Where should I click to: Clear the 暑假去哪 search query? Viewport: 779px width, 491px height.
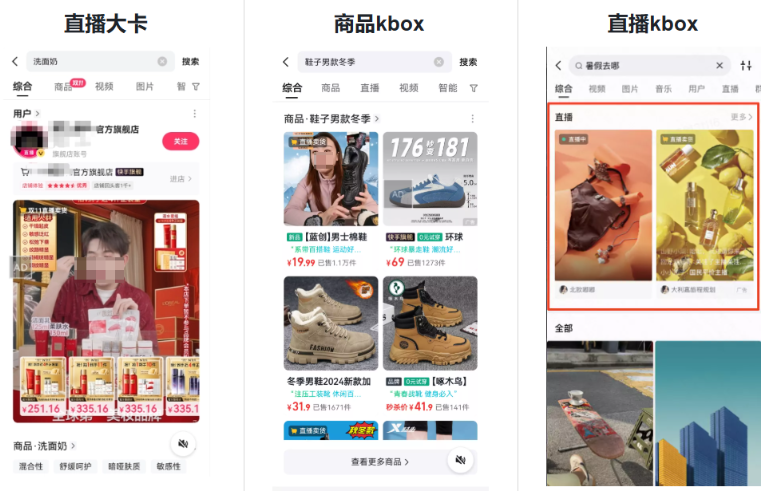719,66
